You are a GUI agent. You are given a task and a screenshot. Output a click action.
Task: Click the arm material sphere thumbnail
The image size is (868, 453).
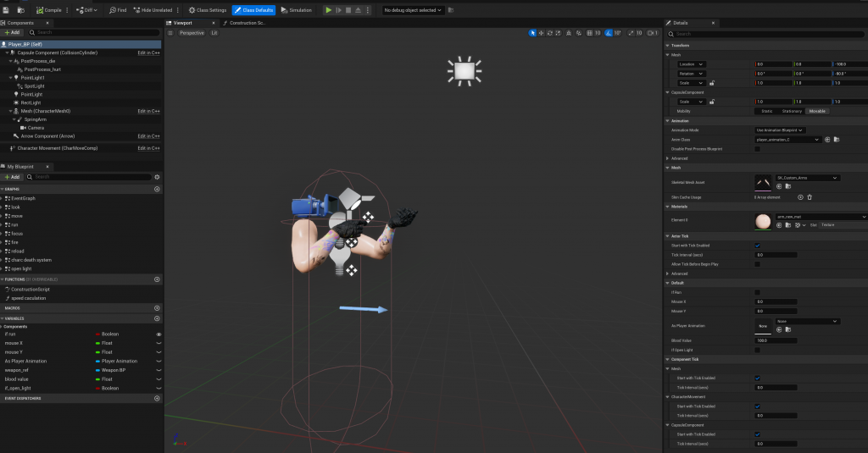tap(763, 221)
